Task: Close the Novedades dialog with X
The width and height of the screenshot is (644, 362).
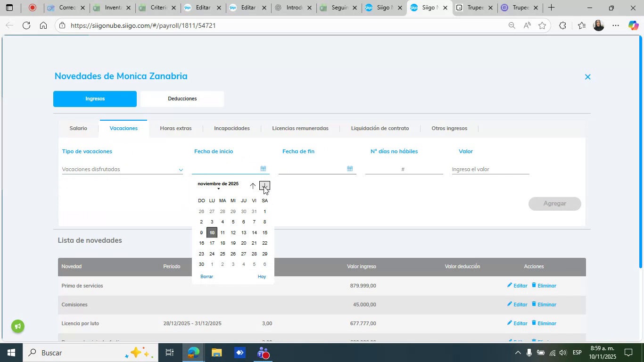Action: click(587, 77)
